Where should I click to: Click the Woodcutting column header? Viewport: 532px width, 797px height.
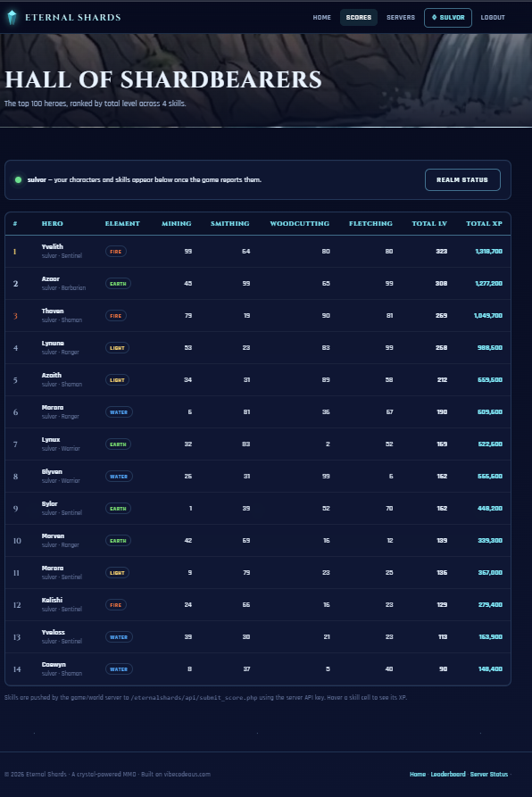point(300,224)
